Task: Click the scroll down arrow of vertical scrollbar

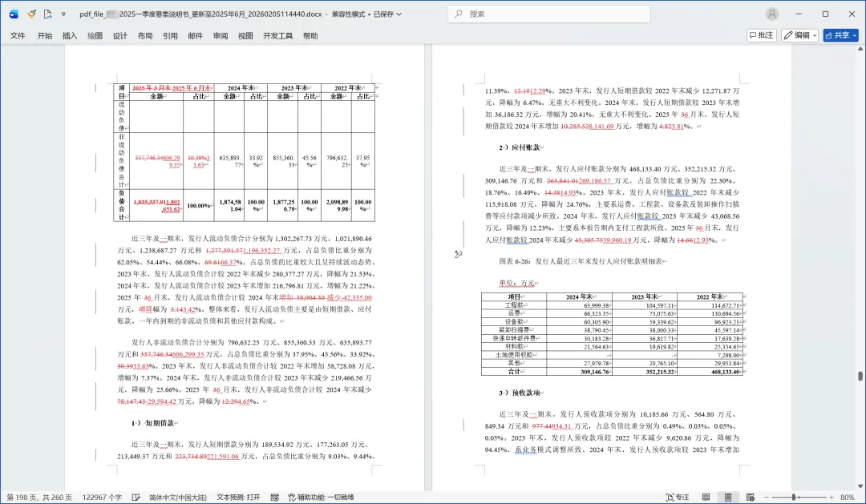Action: 860,486
